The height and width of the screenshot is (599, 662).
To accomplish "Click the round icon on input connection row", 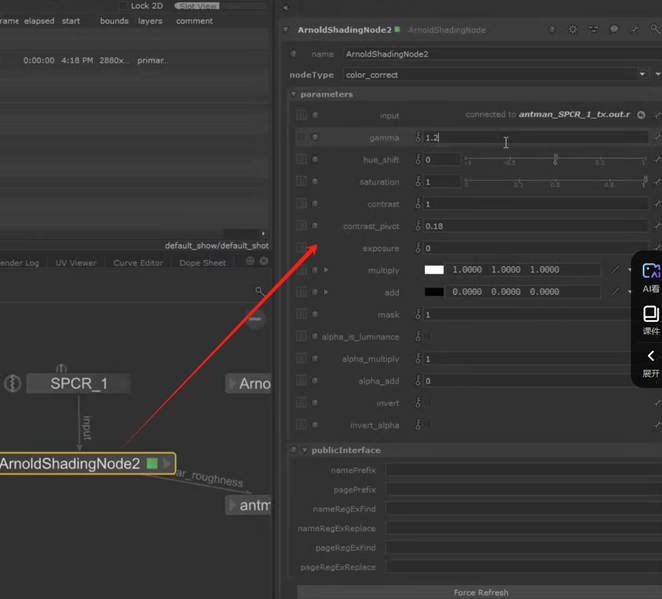I will [641, 115].
